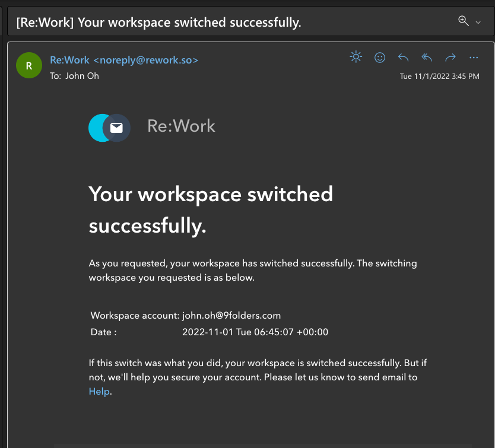Click the zoom magnifier icon
Image resolution: width=495 pixels, height=448 pixels.
(x=463, y=21)
